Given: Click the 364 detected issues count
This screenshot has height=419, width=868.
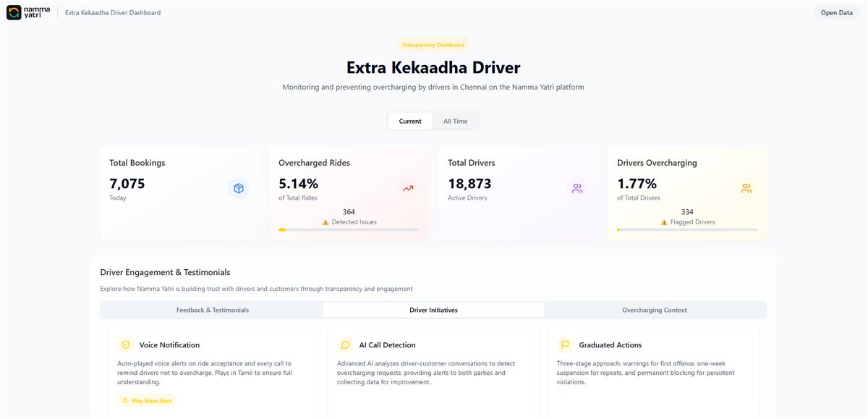Looking at the screenshot, I should (x=349, y=212).
